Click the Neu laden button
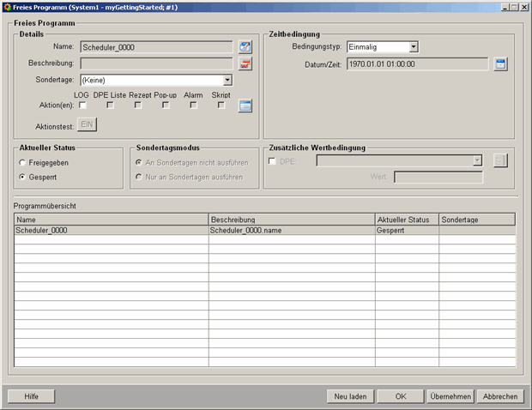 351,396
